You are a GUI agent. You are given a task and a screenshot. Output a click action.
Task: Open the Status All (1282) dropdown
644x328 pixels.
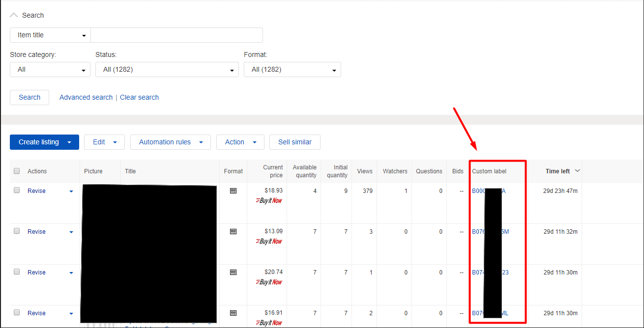[167, 70]
